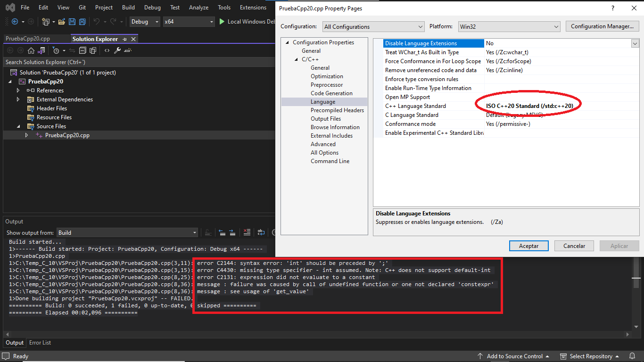Open the Edit menu
The height and width of the screenshot is (362, 644).
click(43, 8)
